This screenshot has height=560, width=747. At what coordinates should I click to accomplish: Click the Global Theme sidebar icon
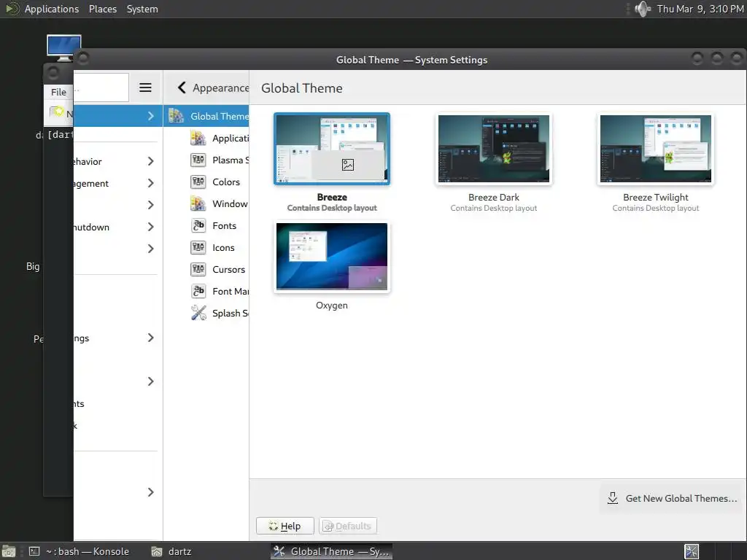(x=177, y=116)
